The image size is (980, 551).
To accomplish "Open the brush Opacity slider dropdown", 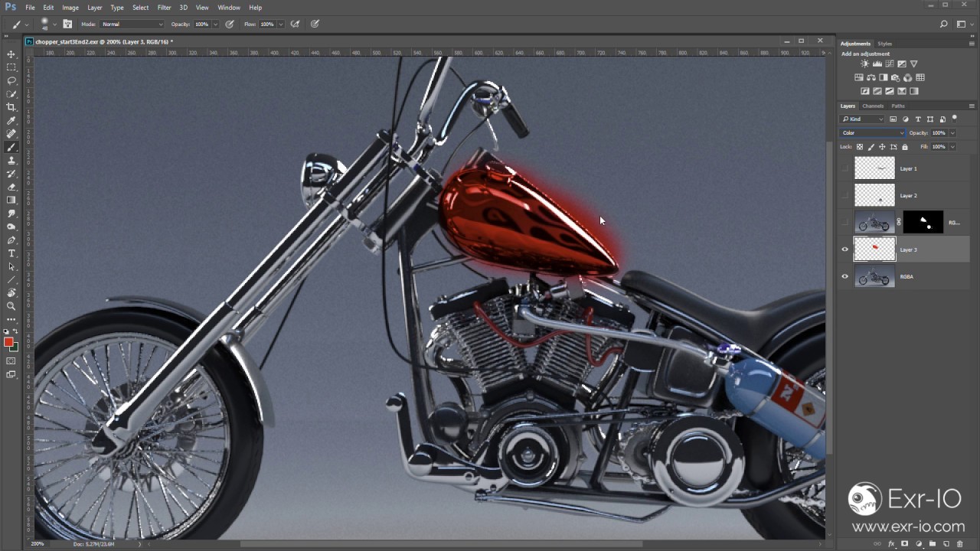I will (x=215, y=24).
